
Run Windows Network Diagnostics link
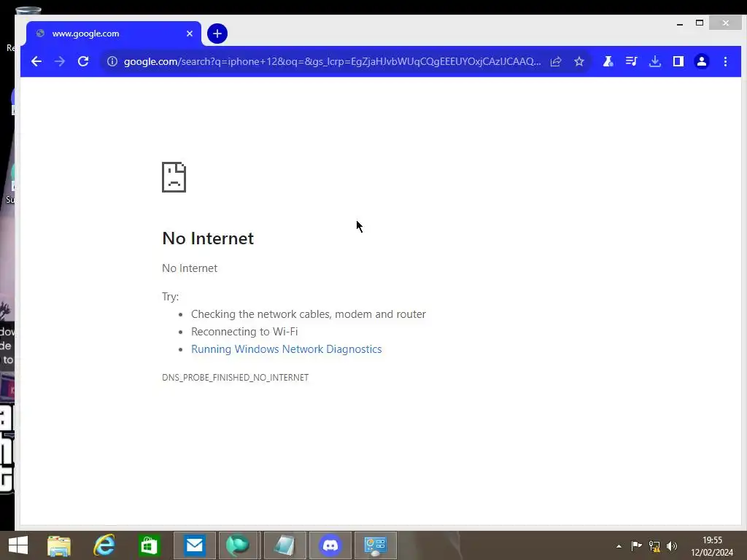(x=286, y=349)
